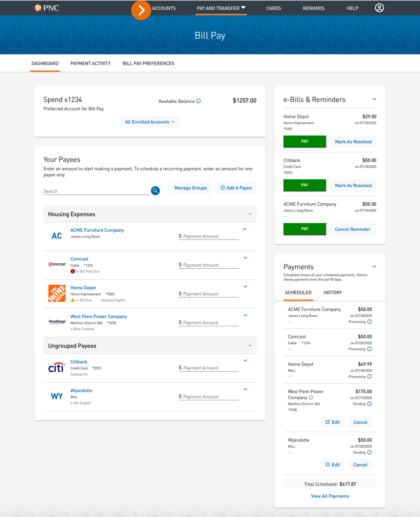Expand the West Penn Power payee row
Viewport: 420px width, 517px height.
point(245,315)
